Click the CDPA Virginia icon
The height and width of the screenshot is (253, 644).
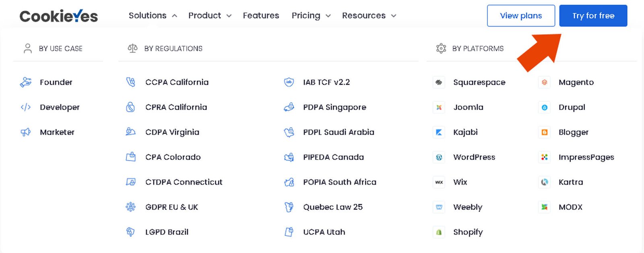[x=131, y=132]
